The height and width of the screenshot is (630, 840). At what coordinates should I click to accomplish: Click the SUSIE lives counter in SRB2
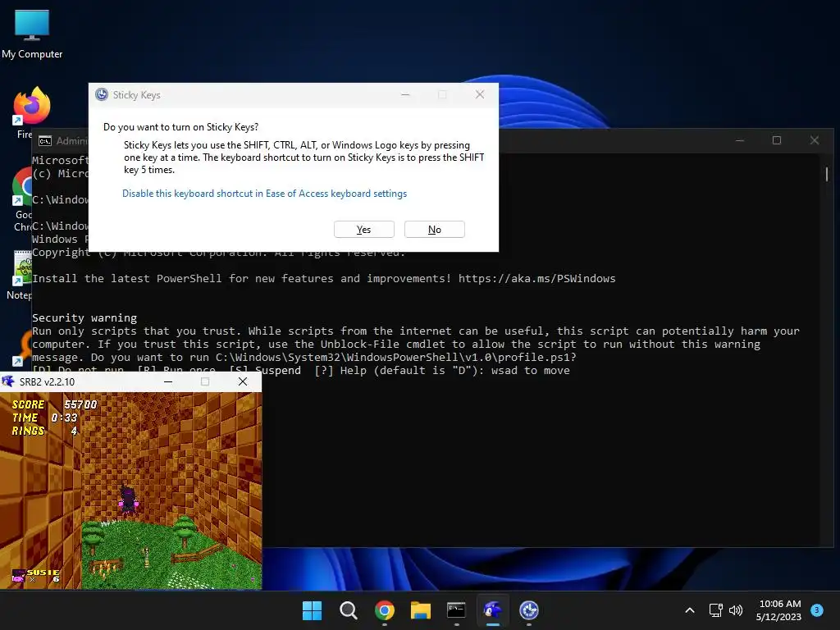point(36,576)
